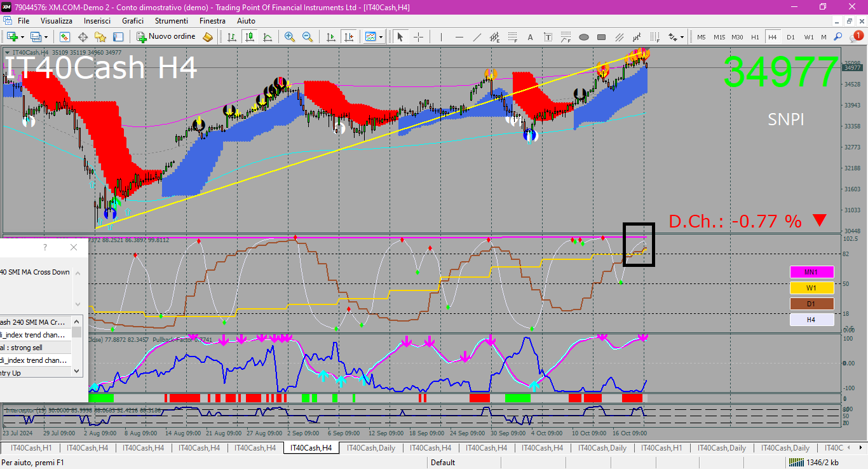
Task: Click the Nuovo ordine button
Action: [x=166, y=37]
